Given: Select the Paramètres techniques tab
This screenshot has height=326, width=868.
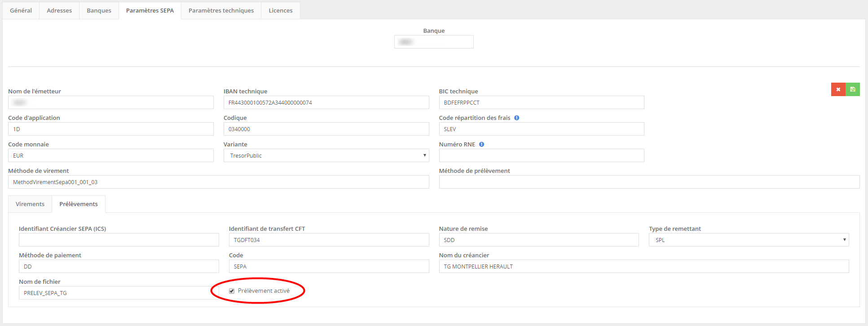Looking at the screenshot, I should pyautogui.click(x=221, y=10).
